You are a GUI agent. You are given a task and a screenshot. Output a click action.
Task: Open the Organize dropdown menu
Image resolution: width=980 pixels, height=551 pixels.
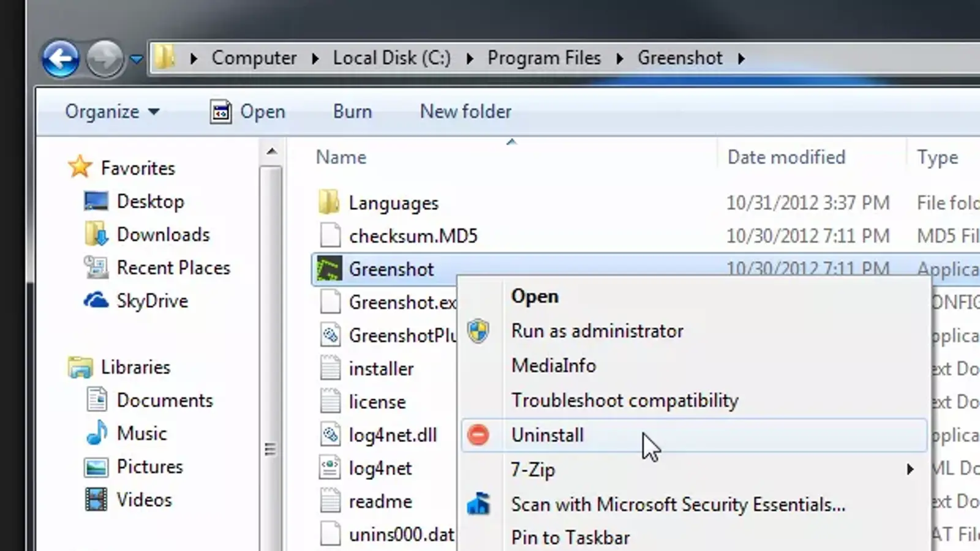[x=111, y=112]
